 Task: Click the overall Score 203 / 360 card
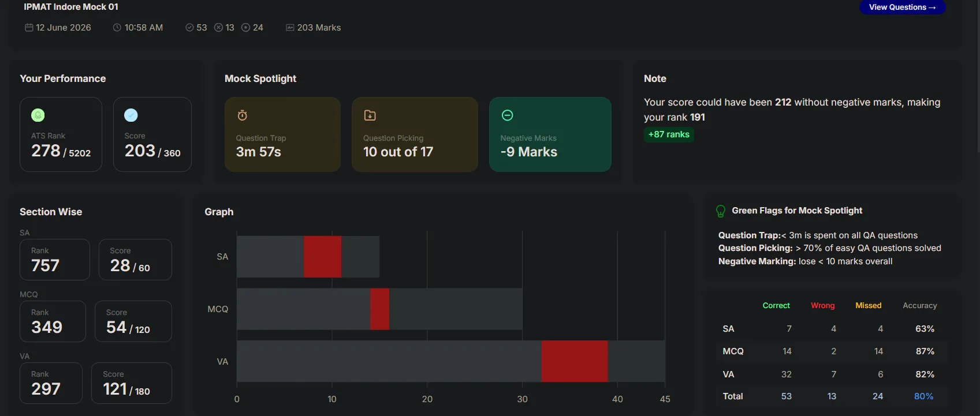152,134
